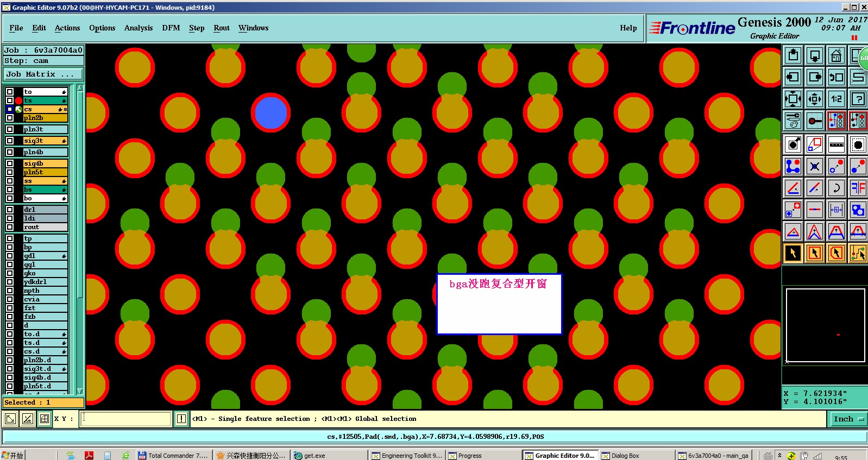Screen dimensions: 868x460
Task: Open the Rout menu
Action: pos(222,28)
